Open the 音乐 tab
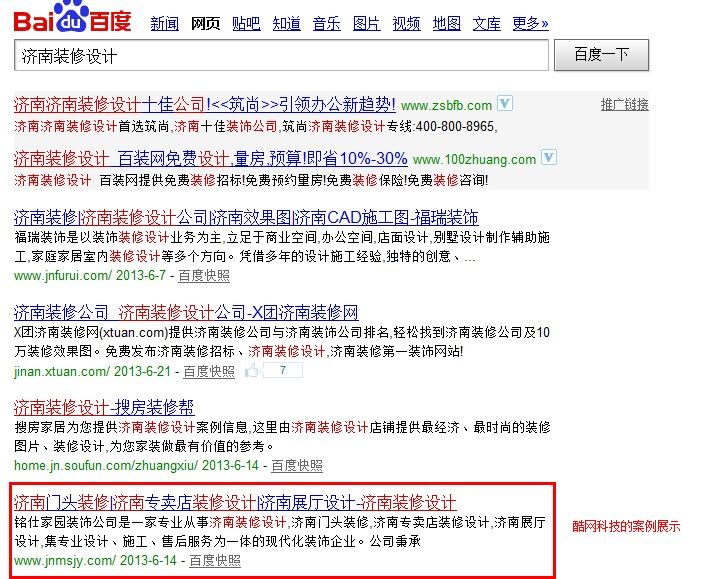The height and width of the screenshot is (579, 703). point(326,23)
